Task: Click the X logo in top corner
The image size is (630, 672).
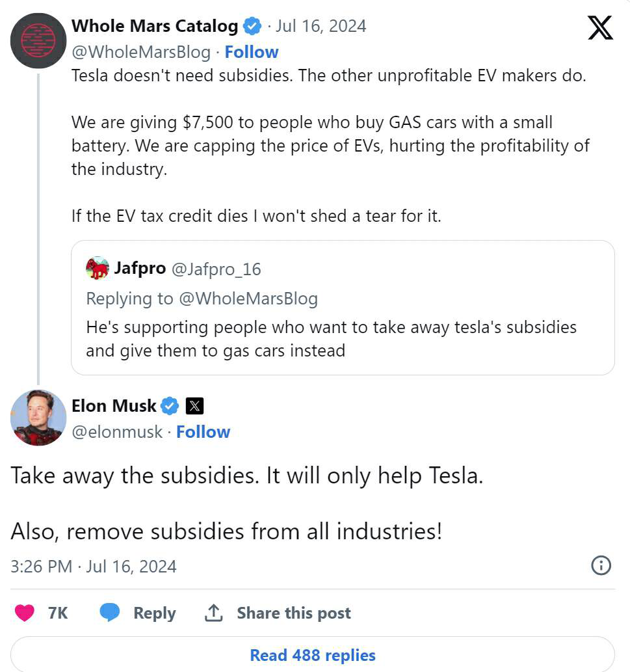Action: point(600,27)
